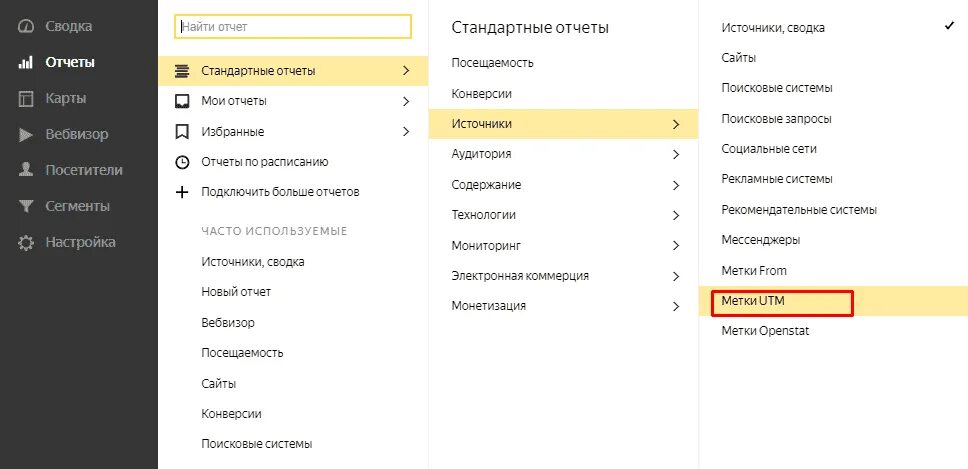Click the Посетители person icon
Image resolution: width=968 pixels, height=469 pixels.
[x=26, y=171]
